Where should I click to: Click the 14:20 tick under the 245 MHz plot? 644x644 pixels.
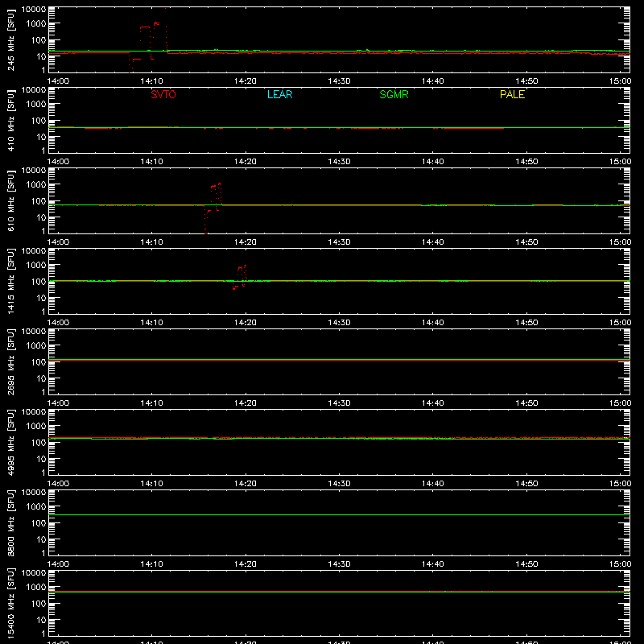246,81
